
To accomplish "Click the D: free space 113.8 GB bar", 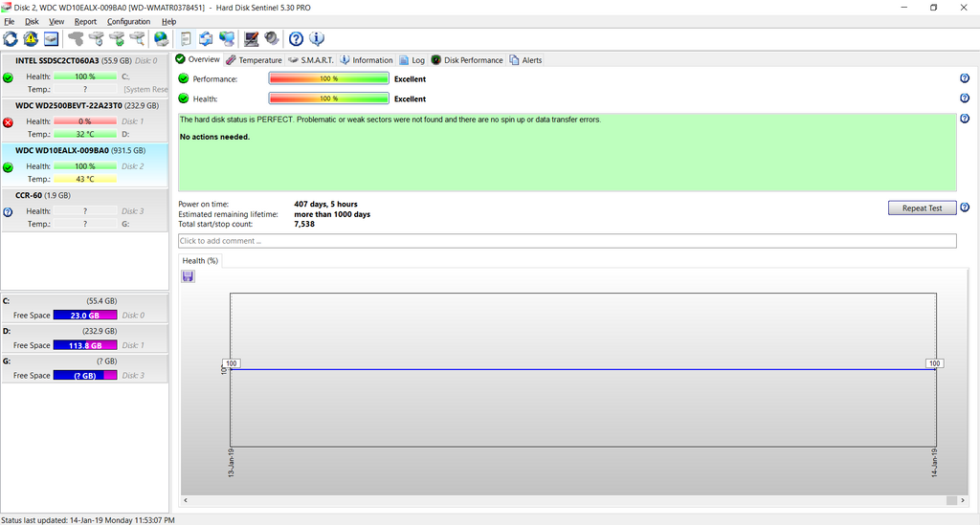I will (x=85, y=345).
